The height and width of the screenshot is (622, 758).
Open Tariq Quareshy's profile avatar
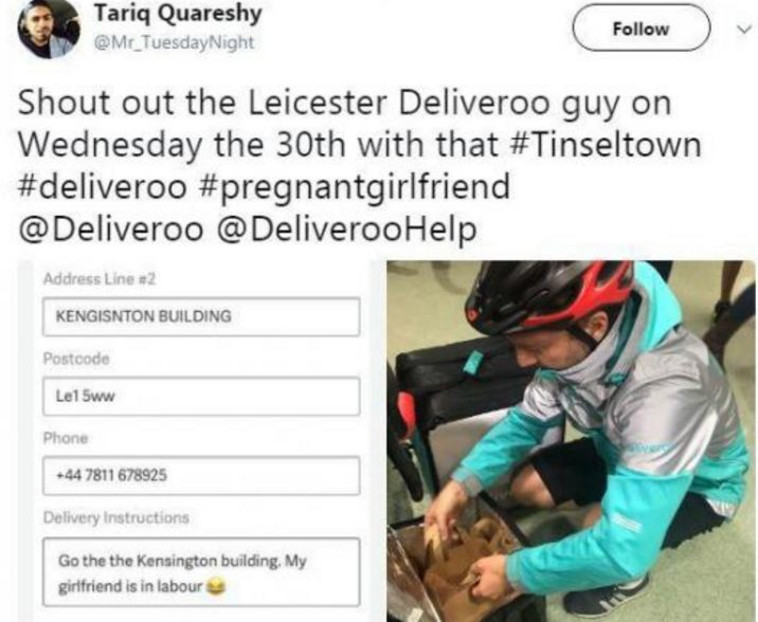coord(48,29)
